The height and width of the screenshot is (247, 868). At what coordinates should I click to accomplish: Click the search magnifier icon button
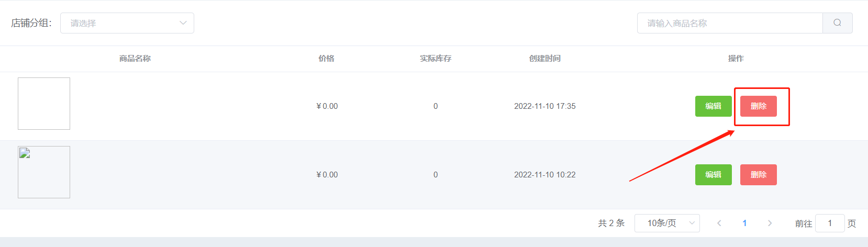837,23
